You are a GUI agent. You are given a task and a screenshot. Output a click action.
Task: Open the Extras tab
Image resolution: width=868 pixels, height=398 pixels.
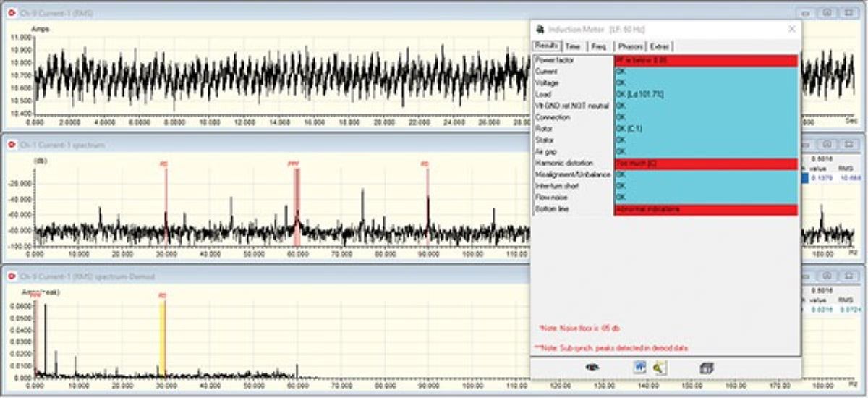660,46
